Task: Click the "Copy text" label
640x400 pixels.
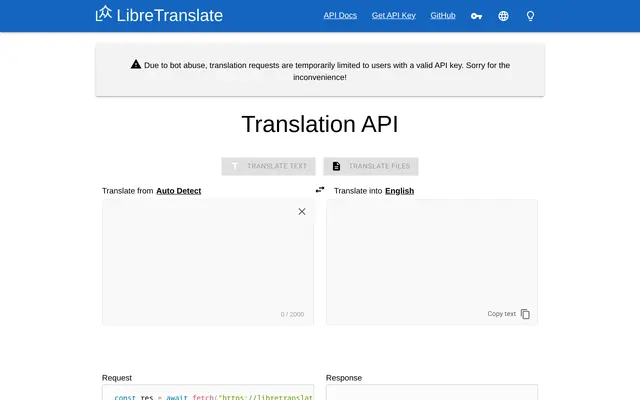Action: point(502,314)
